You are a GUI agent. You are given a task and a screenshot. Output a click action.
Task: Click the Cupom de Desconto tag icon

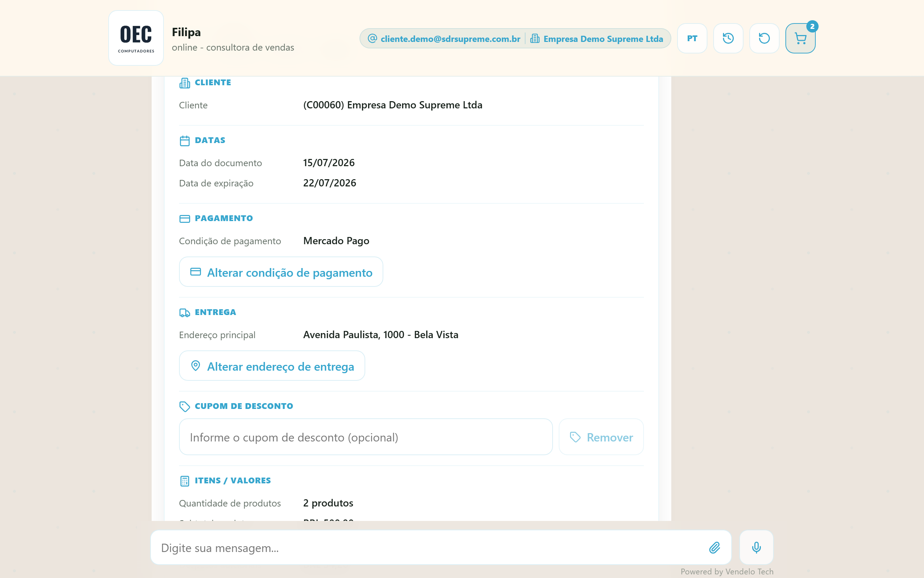184,406
